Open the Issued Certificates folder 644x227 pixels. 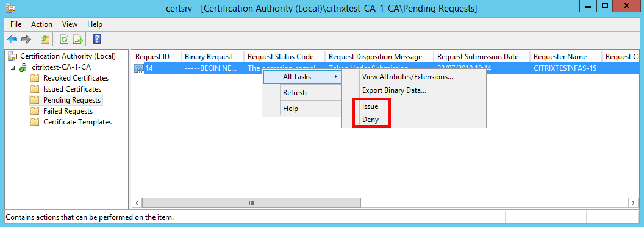(x=72, y=89)
